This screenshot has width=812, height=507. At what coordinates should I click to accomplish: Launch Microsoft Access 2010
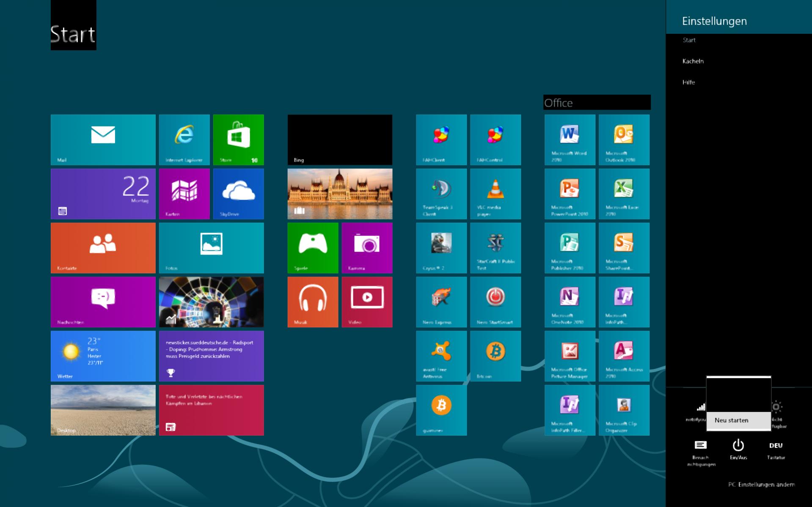(x=624, y=356)
